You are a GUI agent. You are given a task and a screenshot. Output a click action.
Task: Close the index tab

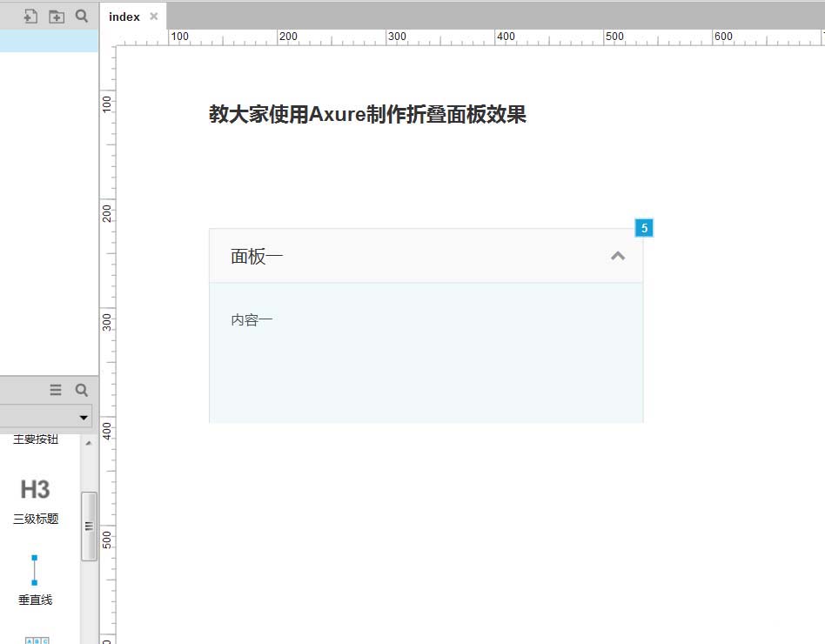153,15
